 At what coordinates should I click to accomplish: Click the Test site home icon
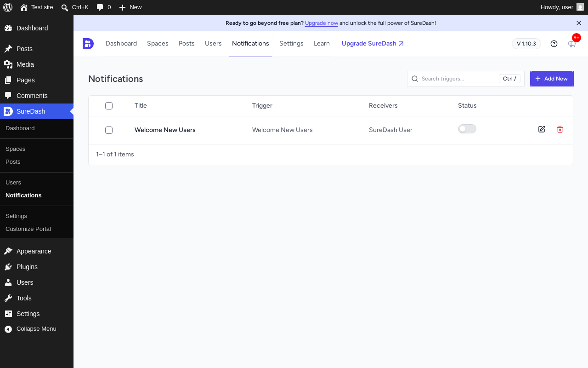pyautogui.click(x=24, y=7)
